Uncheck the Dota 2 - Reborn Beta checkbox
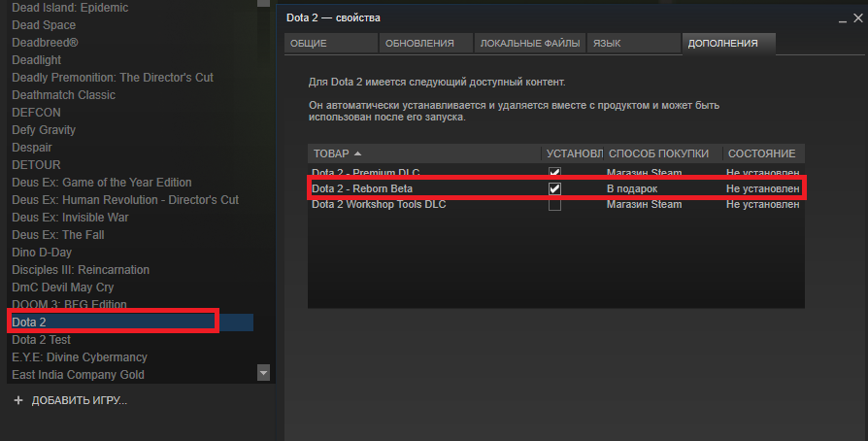The width and height of the screenshot is (868, 441). [x=554, y=188]
